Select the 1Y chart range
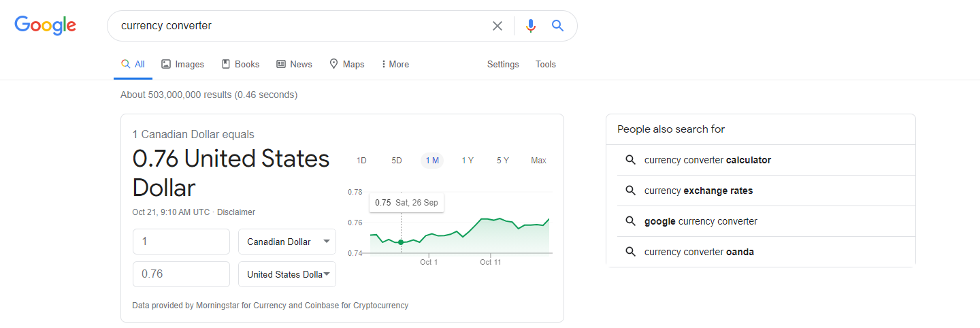Screen dimensions: 980x328 click(468, 161)
